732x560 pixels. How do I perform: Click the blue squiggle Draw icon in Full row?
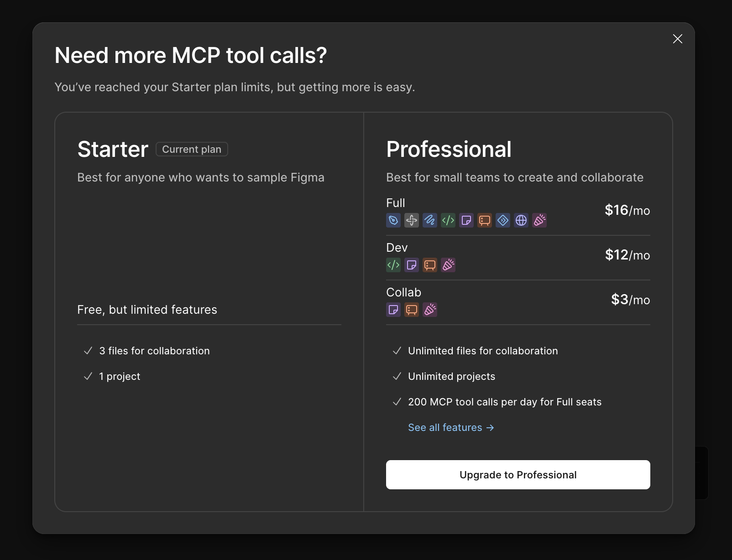[430, 220]
